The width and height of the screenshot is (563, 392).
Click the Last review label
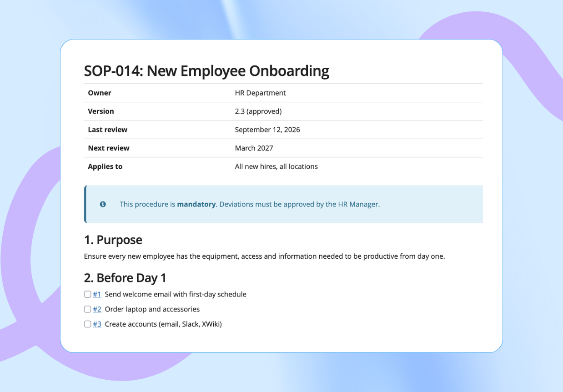(x=108, y=130)
